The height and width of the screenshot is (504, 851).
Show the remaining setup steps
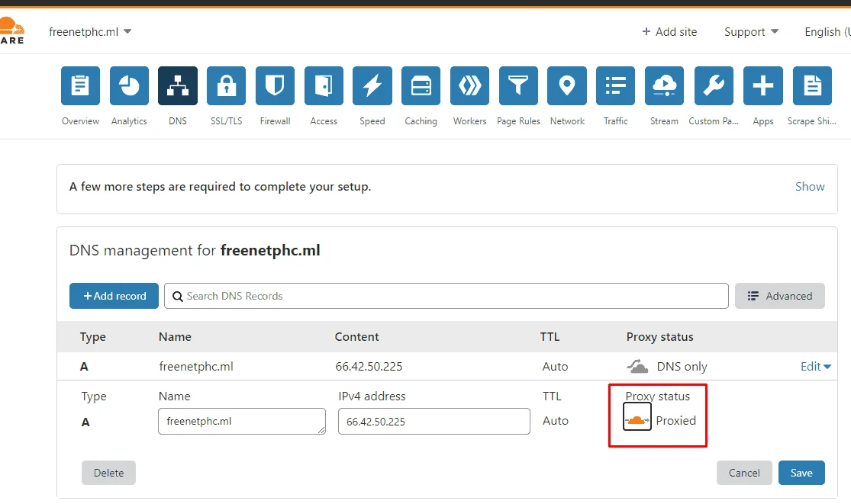[x=810, y=186]
